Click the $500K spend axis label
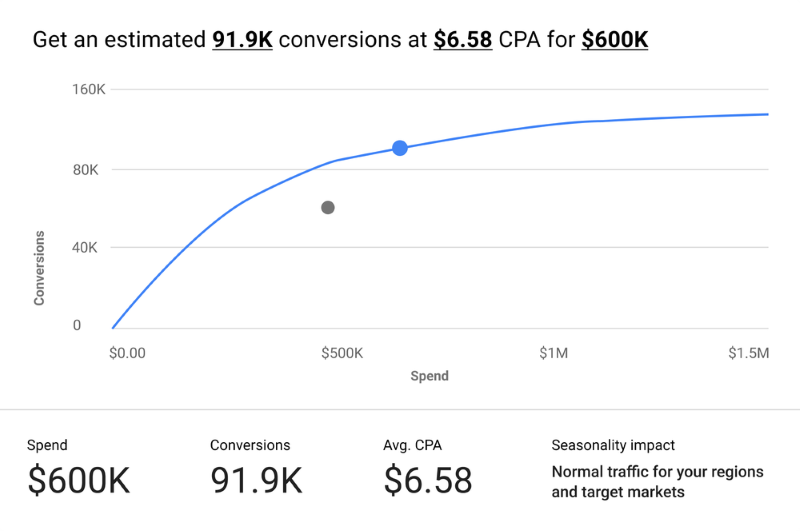Image resolution: width=800 pixels, height=531 pixels. 342,353
